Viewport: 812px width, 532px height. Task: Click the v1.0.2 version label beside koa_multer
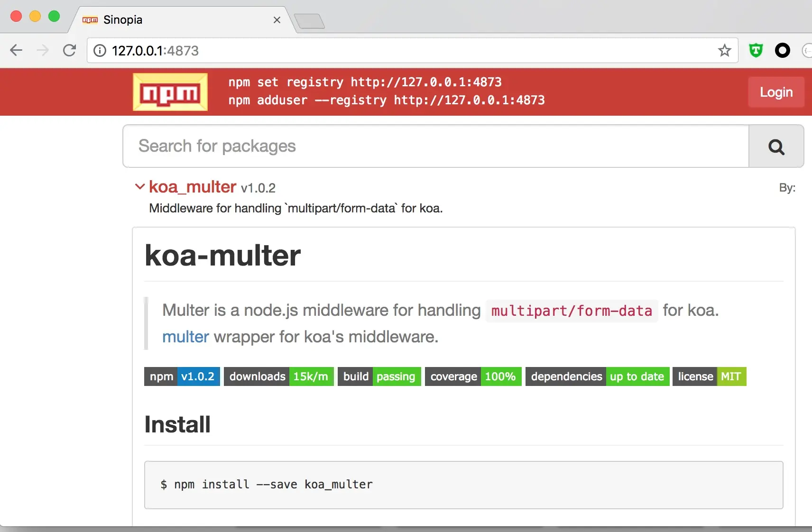click(x=258, y=188)
